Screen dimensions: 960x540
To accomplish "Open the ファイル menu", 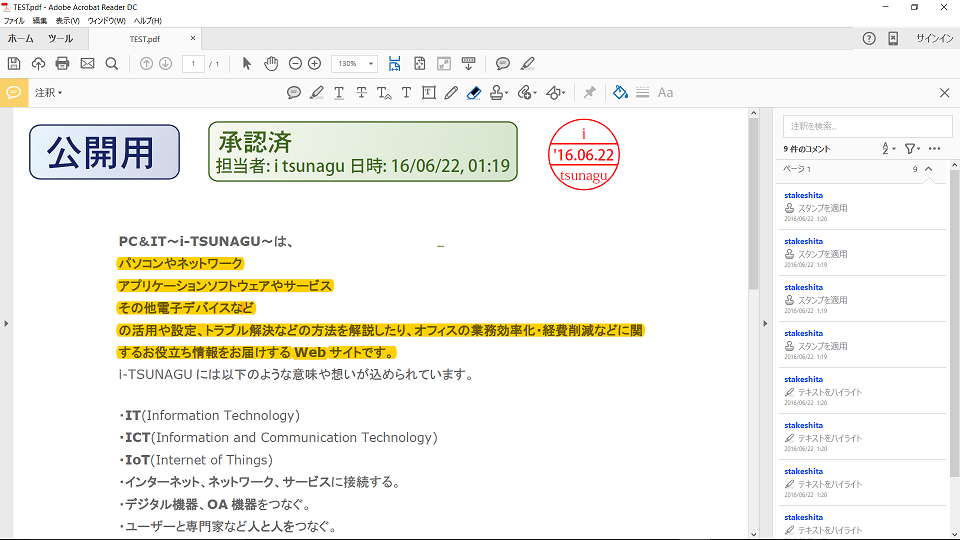I will [14, 21].
